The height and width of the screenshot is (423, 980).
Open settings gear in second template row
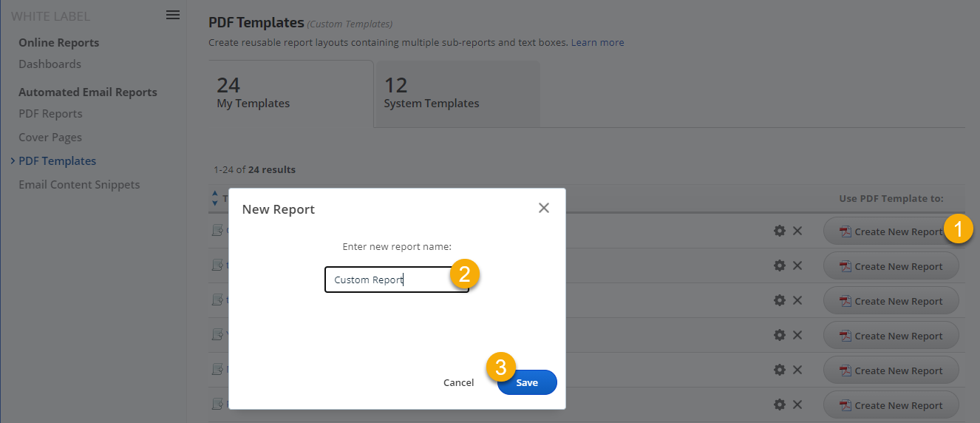point(779,266)
